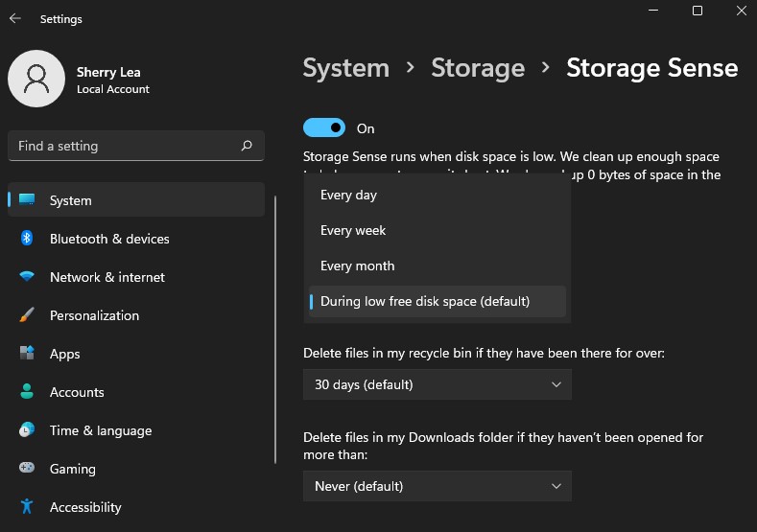Click the Find a setting search box
Viewport: 757px width, 532px height.
[136, 146]
